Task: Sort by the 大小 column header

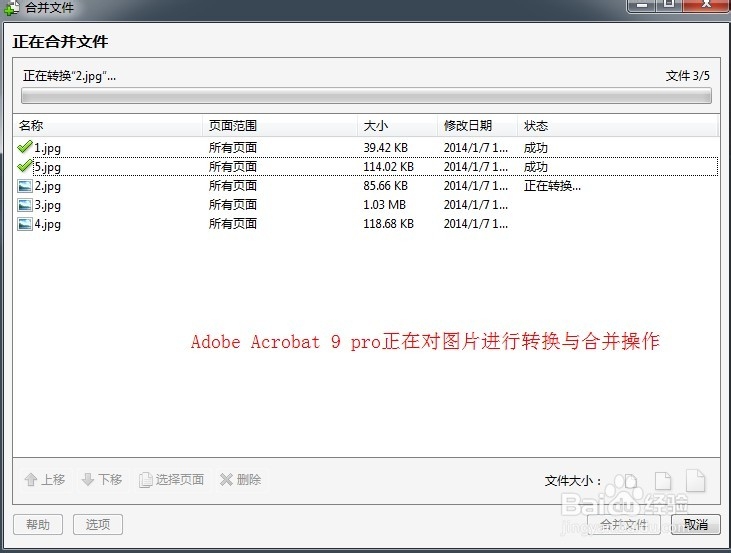Action: 398,125
